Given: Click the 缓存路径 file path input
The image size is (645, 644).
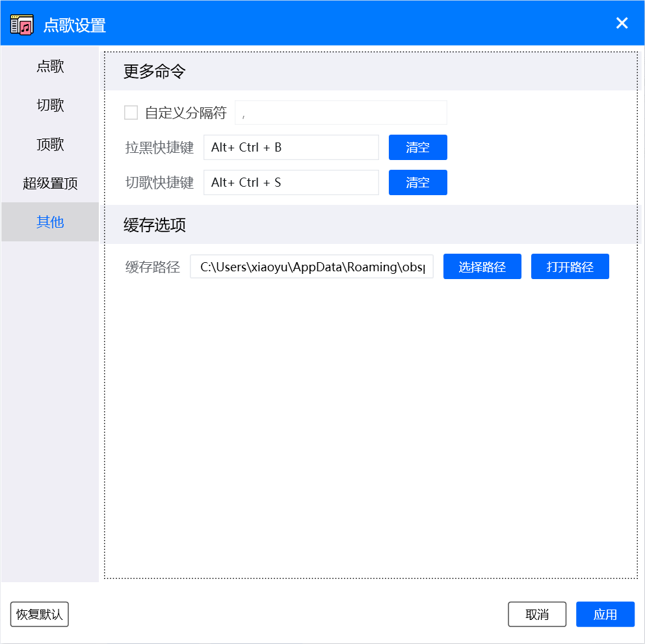Looking at the screenshot, I should [311, 266].
